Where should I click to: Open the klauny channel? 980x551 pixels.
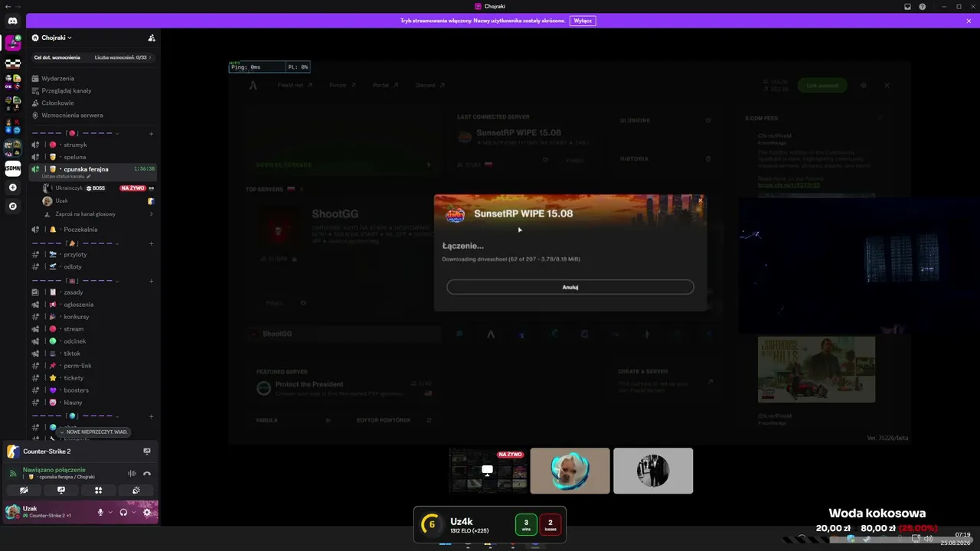[93, 403]
